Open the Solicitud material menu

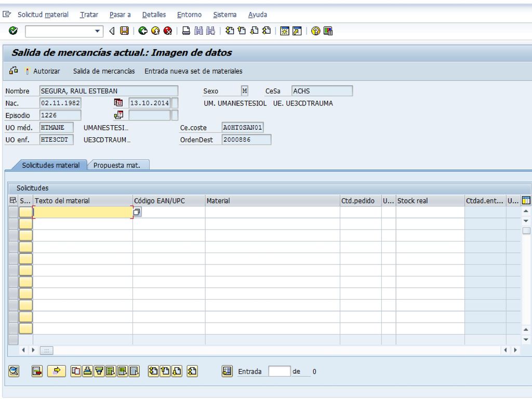[43, 15]
